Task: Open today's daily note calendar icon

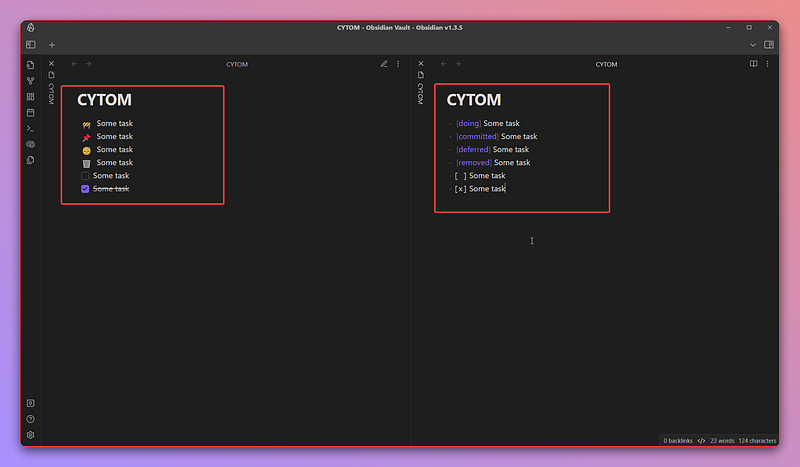Action: (x=31, y=112)
